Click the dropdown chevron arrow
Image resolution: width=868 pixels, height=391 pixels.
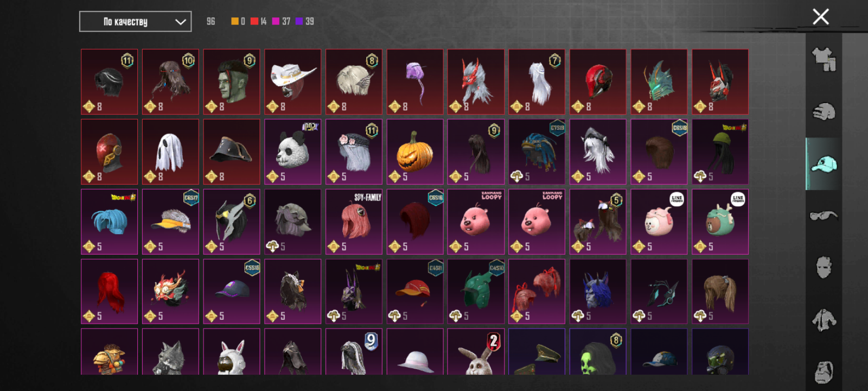point(181,22)
